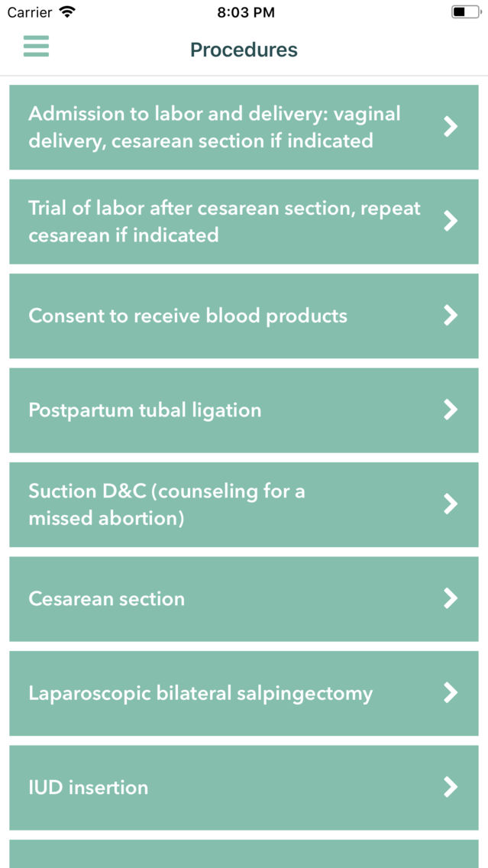Tap chevron next to Trial of labor

coord(451,221)
